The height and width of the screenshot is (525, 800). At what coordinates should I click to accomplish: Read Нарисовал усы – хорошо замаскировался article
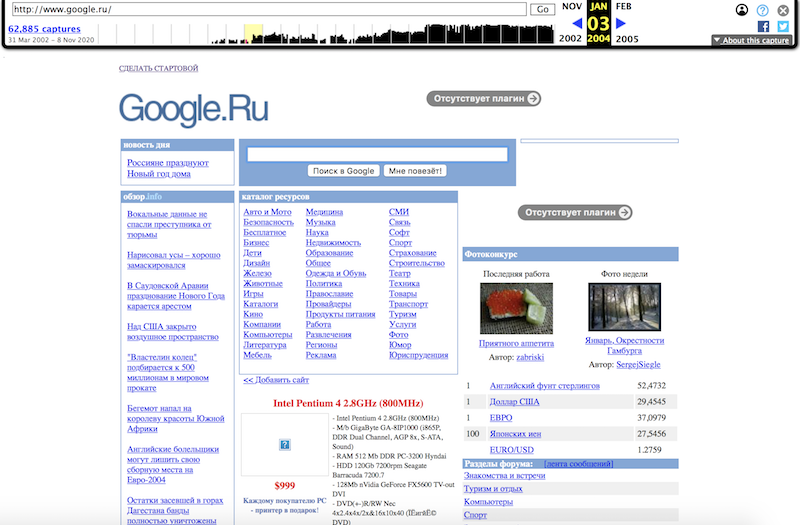pyautogui.click(x=173, y=260)
